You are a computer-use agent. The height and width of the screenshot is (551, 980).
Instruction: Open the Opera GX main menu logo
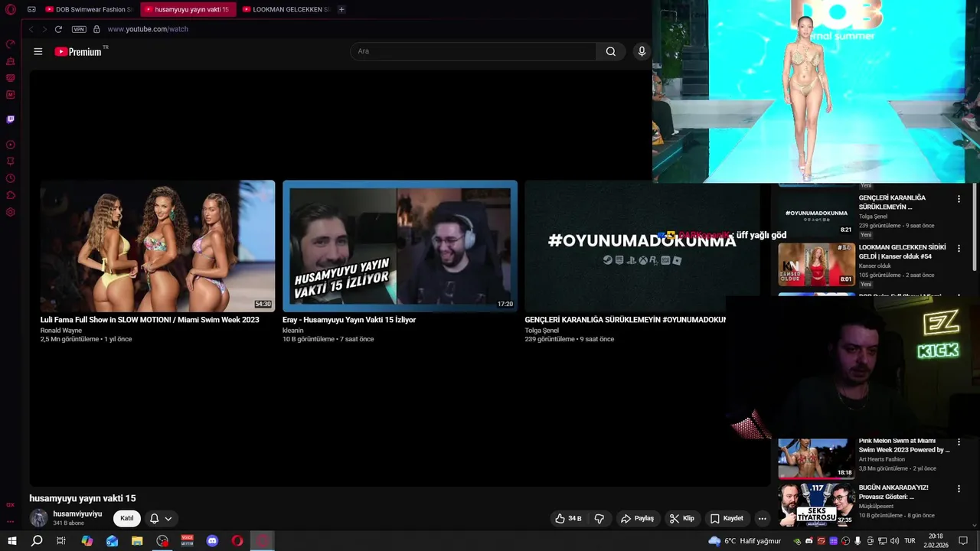pos(11,9)
